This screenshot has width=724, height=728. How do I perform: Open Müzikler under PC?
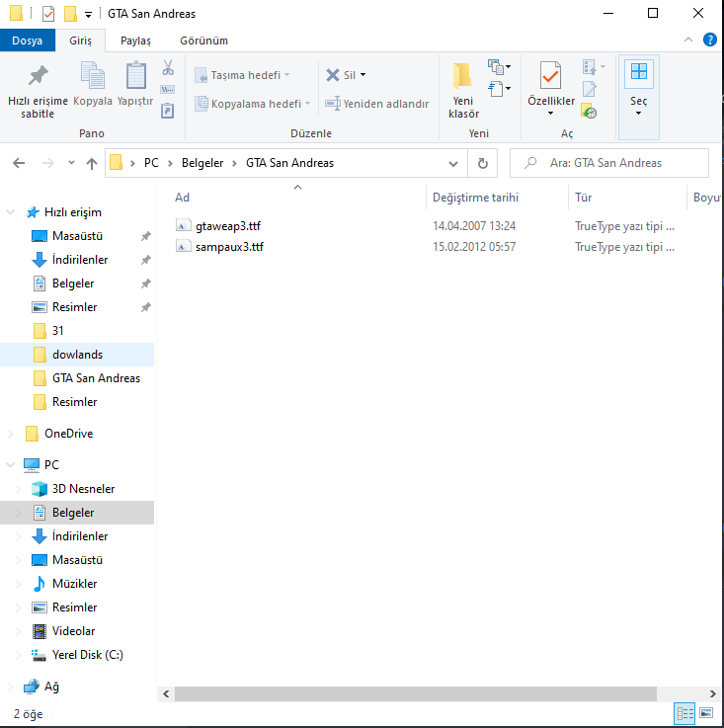tap(75, 584)
